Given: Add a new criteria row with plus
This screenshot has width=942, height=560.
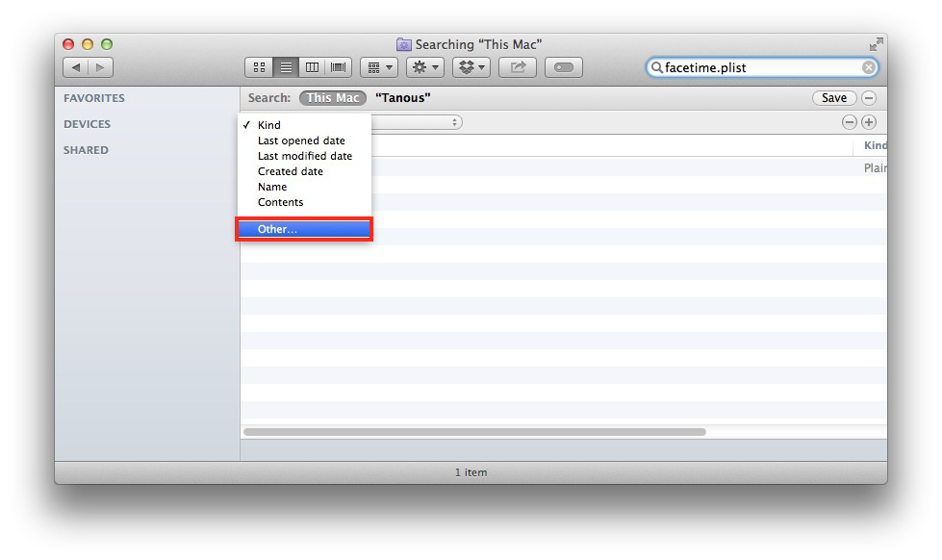Looking at the screenshot, I should tap(869, 122).
